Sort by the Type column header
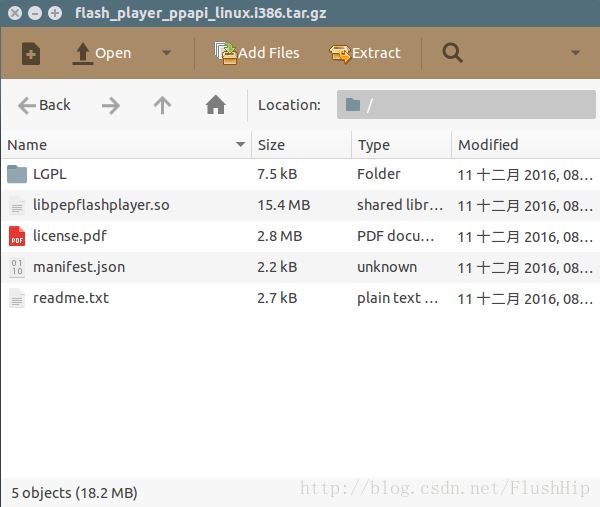 coord(401,145)
